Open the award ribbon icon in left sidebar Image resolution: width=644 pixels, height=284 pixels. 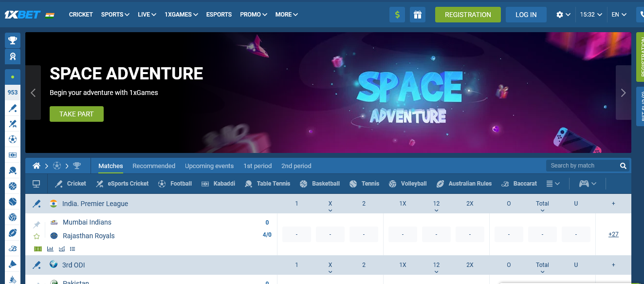pos(13,57)
